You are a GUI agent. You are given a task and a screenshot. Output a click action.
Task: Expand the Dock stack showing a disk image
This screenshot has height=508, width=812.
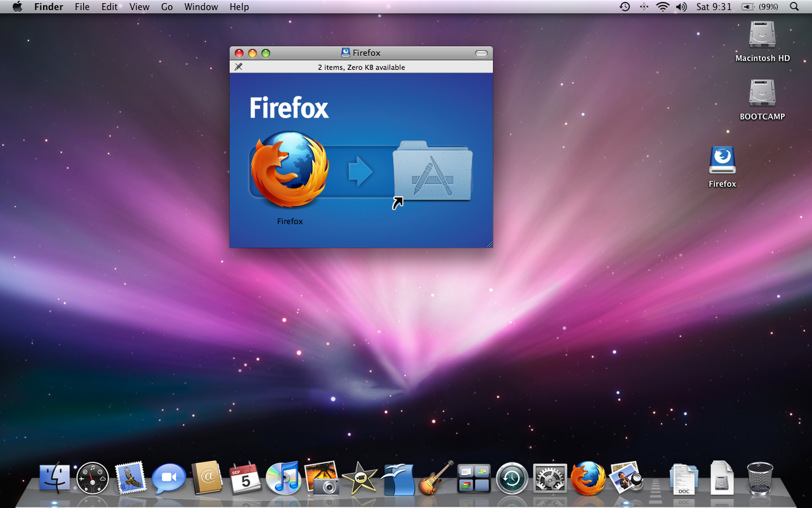(x=722, y=478)
